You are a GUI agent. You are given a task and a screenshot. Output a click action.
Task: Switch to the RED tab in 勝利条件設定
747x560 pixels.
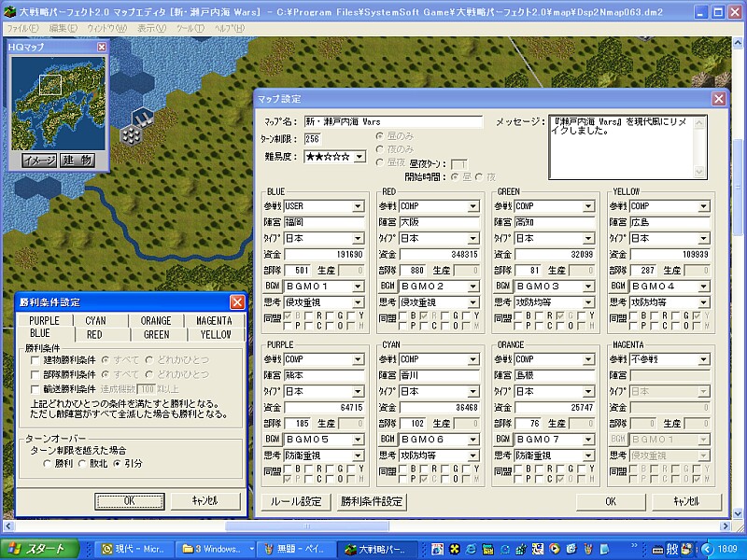tap(94, 334)
